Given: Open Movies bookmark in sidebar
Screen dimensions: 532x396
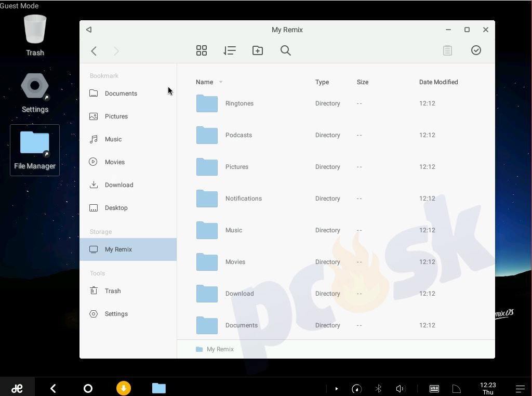Looking at the screenshot, I should point(128,162).
